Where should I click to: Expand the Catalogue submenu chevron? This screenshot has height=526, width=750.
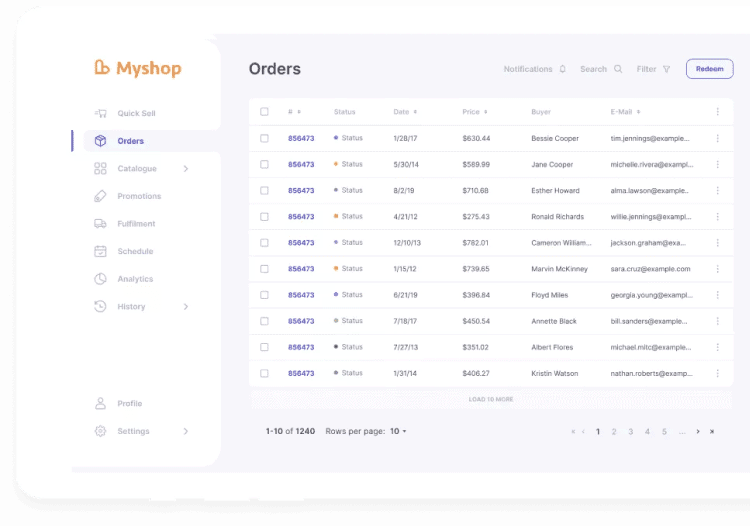click(186, 169)
